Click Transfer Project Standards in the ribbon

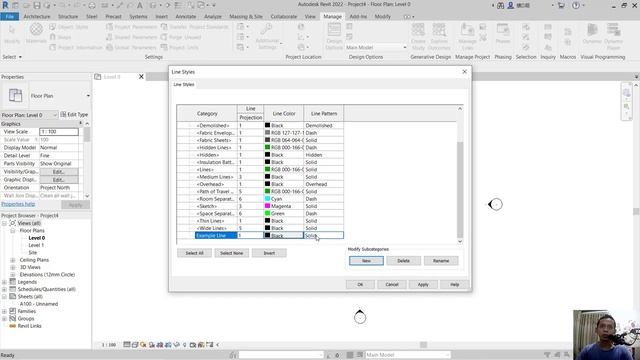[x=194, y=27]
